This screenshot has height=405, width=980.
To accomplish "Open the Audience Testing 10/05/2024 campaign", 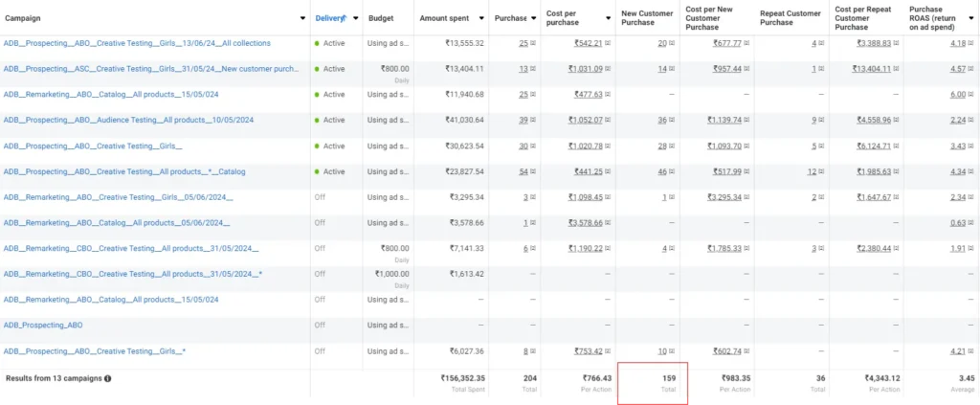I will click(128, 121).
